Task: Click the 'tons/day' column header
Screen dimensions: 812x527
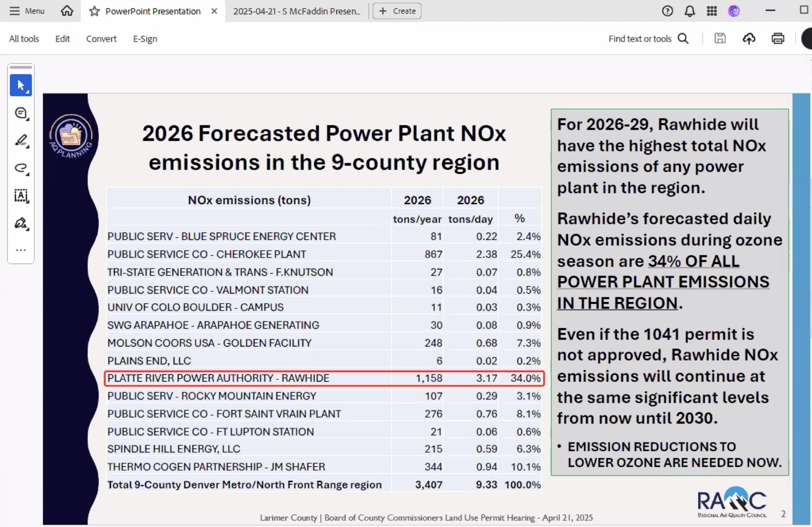Action: tap(470, 219)
